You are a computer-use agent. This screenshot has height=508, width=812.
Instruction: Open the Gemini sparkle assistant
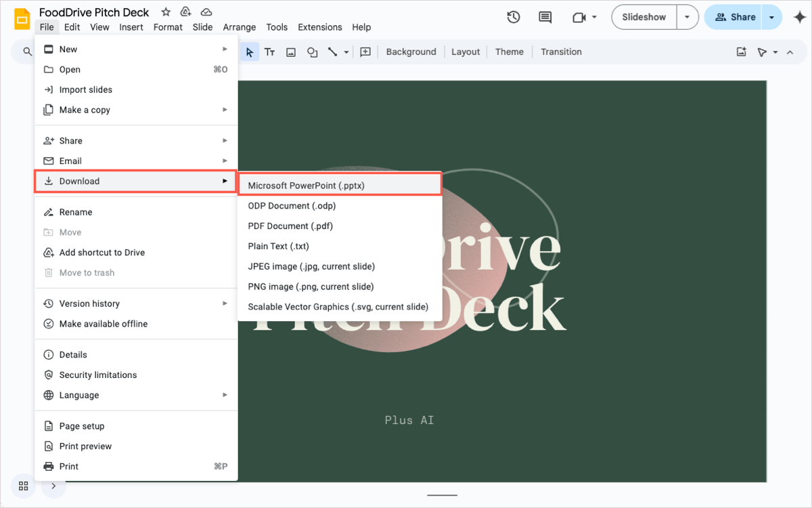click(x=798, y=18)
